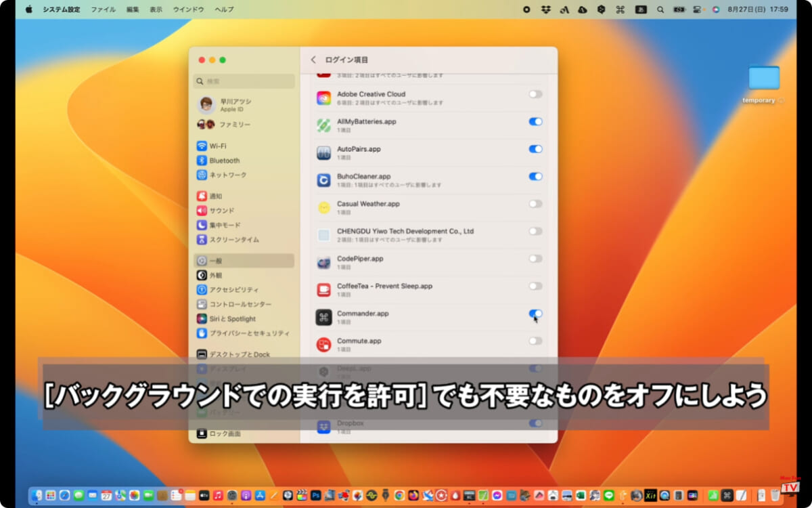Open Safari from the Dock
812x508 pixels.
pos(64,495)
